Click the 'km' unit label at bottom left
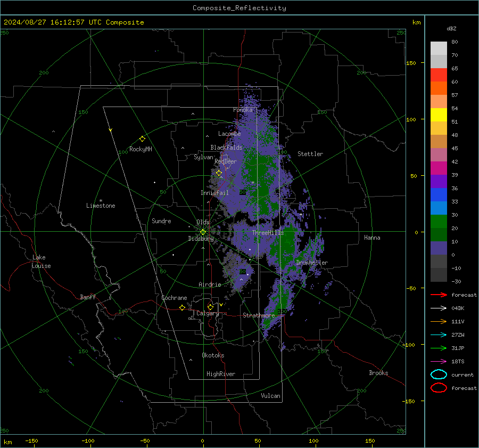Image resolution: width=479 pixels, height=448 pixels. (x=8, y=442)
